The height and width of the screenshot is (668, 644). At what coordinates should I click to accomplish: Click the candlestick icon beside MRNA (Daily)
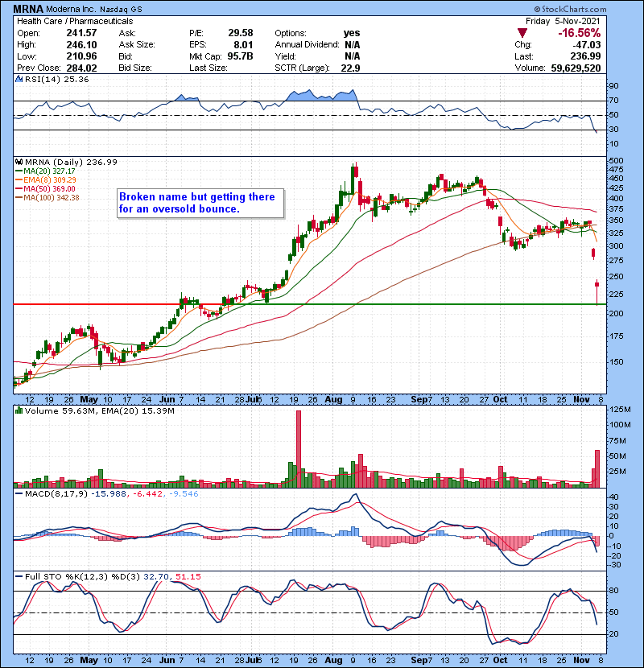[x=19, y=162]
